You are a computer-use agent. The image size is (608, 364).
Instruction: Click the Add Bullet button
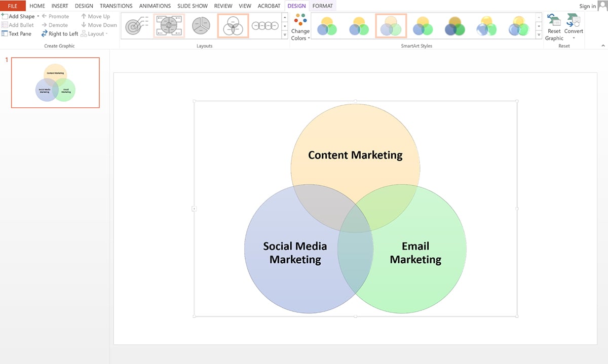(18, 24)
